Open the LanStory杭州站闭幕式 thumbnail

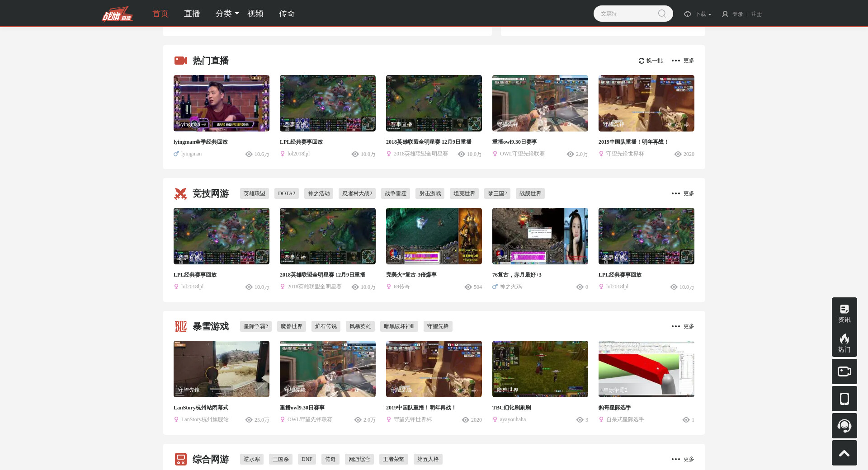pyautogui.click(x=222, y=369)
